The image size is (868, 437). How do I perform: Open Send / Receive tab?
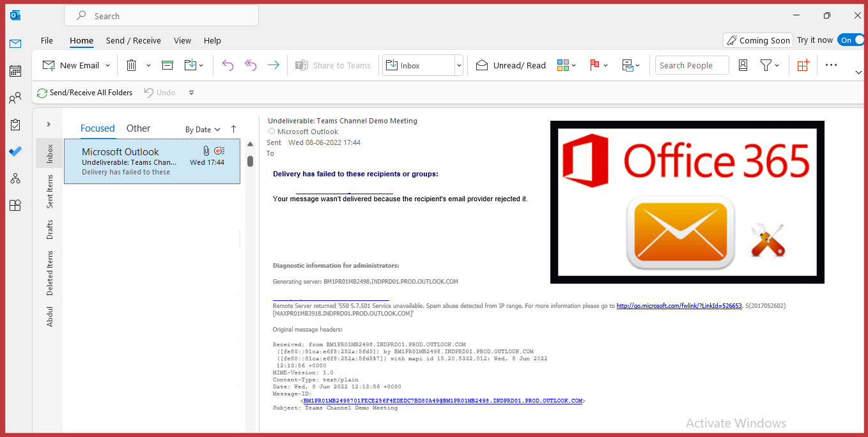(x=134, y=40)
